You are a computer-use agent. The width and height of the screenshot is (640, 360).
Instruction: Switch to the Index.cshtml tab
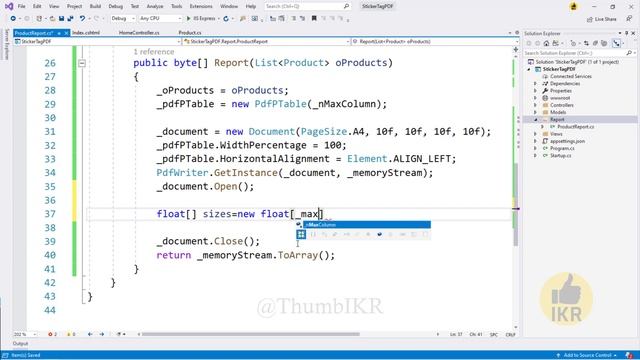pyautogui.click(x=86, y=33)
